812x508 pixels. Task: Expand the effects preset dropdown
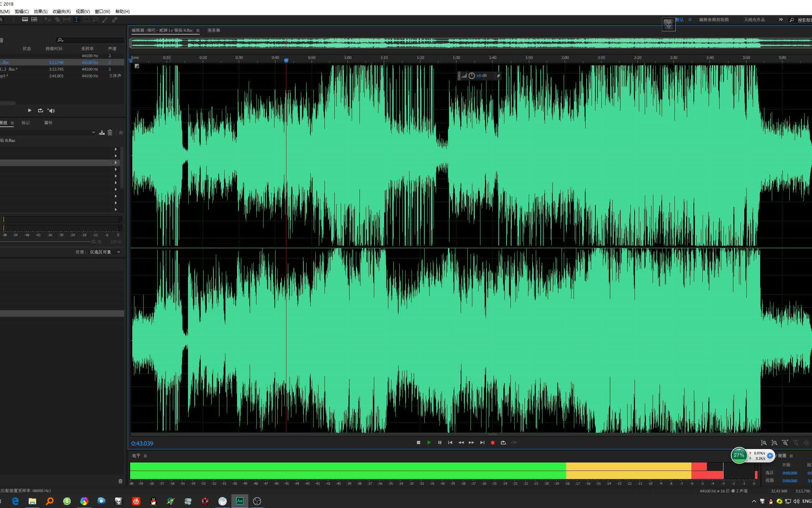coord(93,132)
